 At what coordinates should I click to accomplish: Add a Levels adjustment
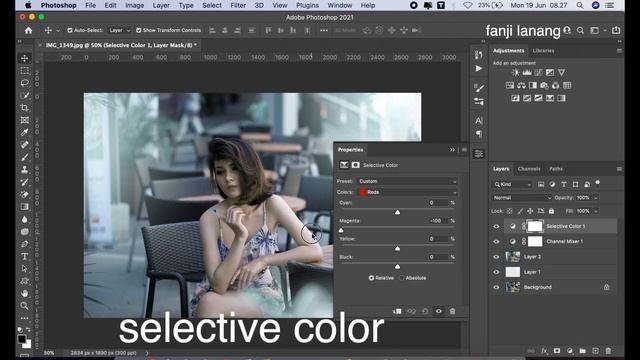coord(527,73)
